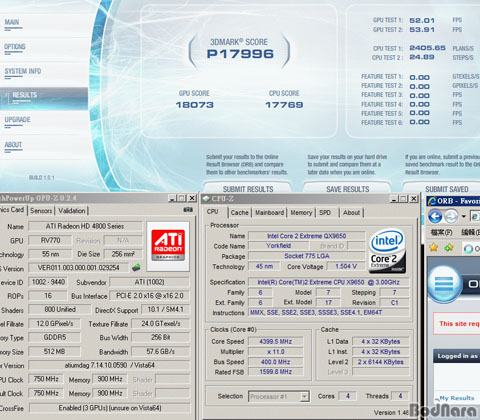
Task: Click the GPU Test 1 value 52.01
Action: (x=422, y=20)
